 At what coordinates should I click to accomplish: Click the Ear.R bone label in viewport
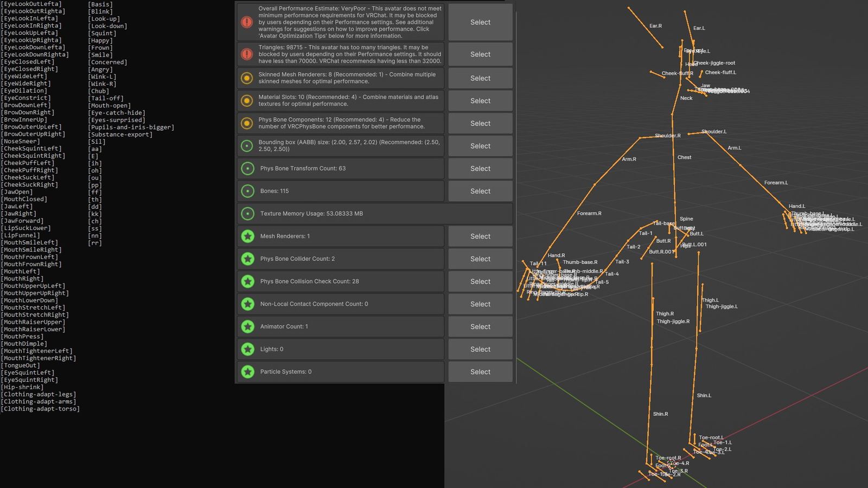(x=655, y=26)
